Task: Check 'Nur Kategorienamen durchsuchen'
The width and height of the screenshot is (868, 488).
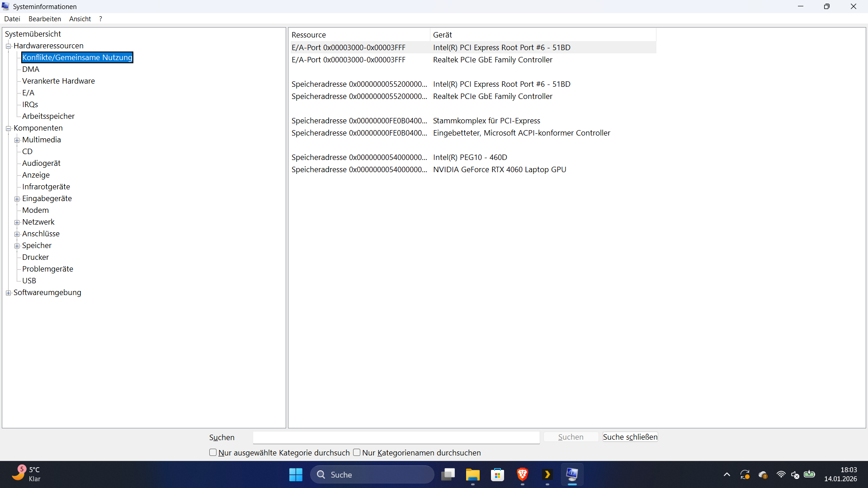Action: (357, 452)
